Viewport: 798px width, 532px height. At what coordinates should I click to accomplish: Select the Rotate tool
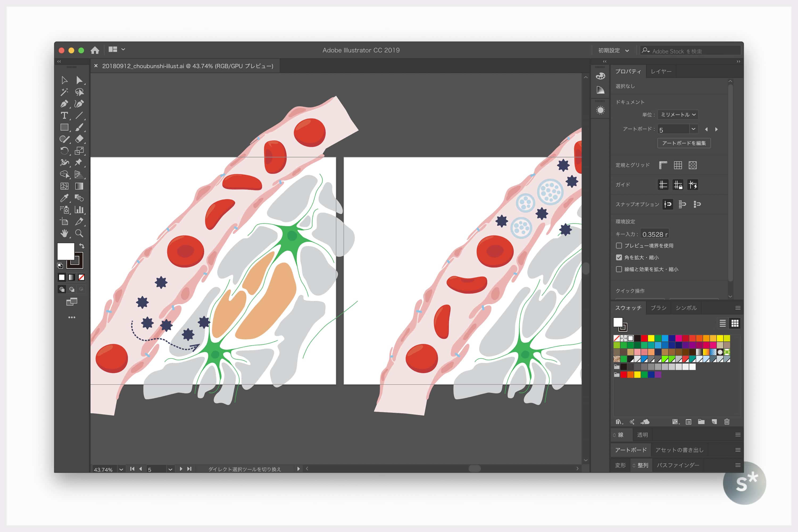(x=64, y=151)
